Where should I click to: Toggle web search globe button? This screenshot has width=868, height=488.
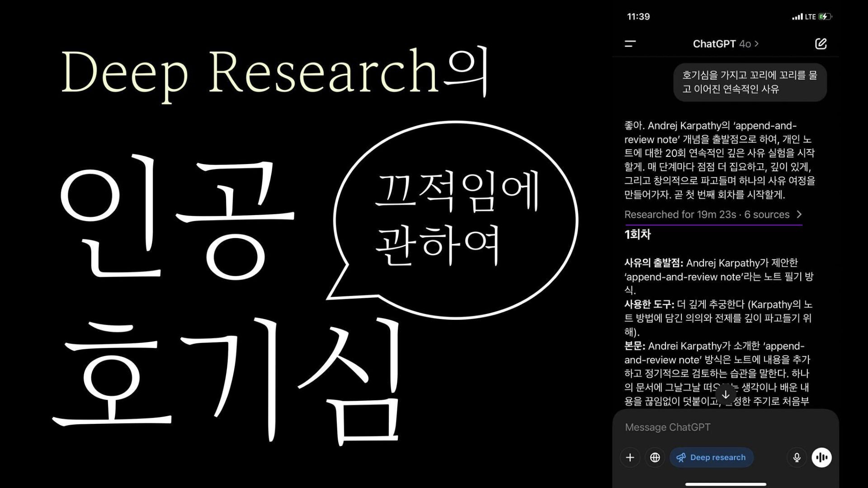tap(655, 457)
